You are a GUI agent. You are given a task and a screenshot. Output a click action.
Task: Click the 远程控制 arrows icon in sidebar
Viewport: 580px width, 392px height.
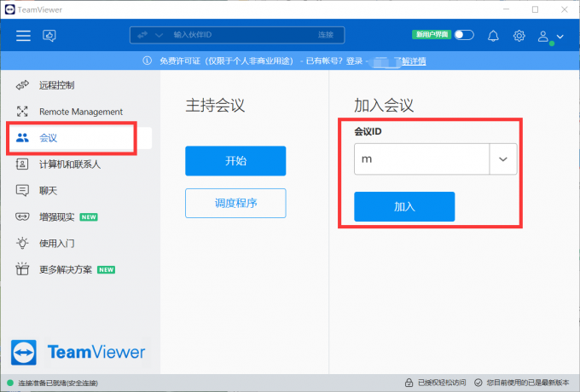22,85
